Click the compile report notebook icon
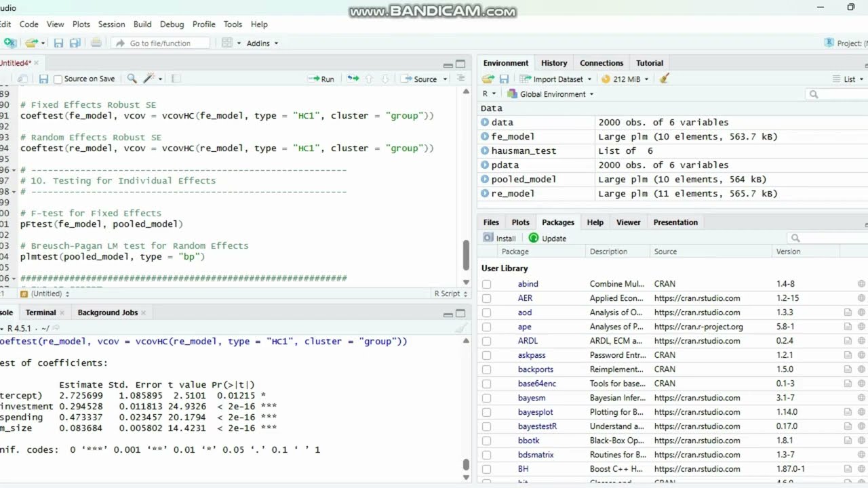 176,79
